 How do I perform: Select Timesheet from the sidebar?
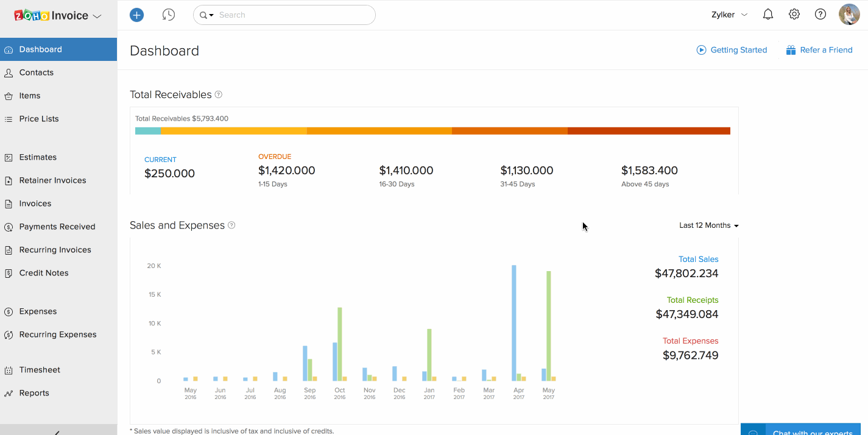(40, 370)
